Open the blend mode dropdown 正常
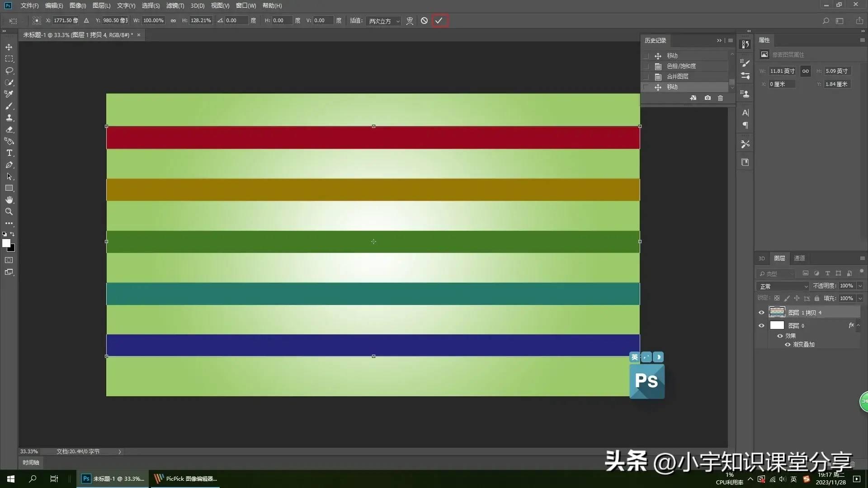 tap(783, 286)
